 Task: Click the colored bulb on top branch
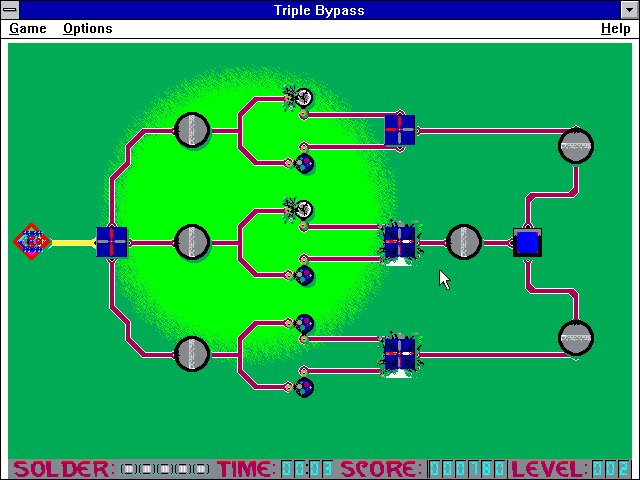click(x=304, y=164)
